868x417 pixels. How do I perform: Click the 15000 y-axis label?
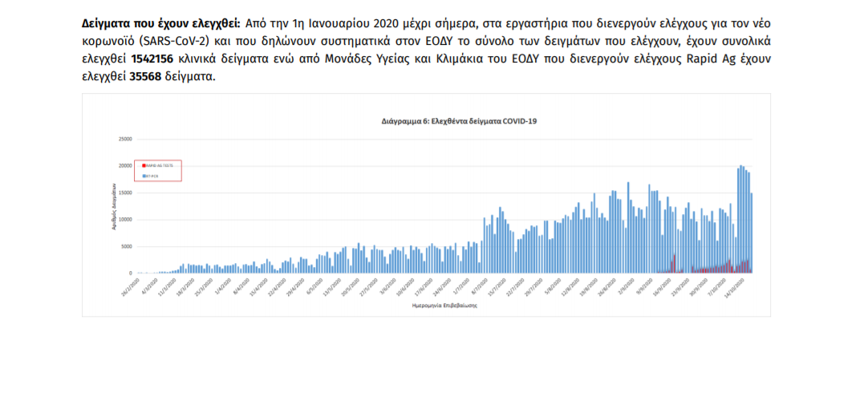coord(125,192)
